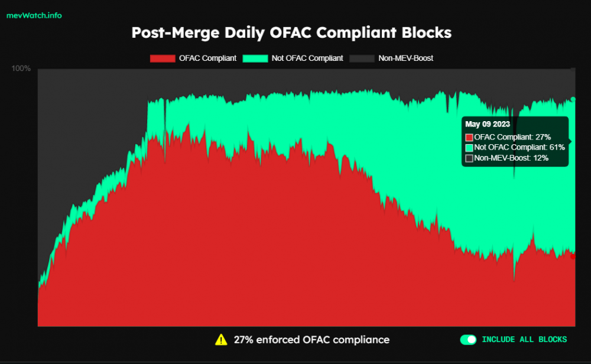Click the red OFAC Compliant legend swatch
591x364 pixels.
(163, 58)
